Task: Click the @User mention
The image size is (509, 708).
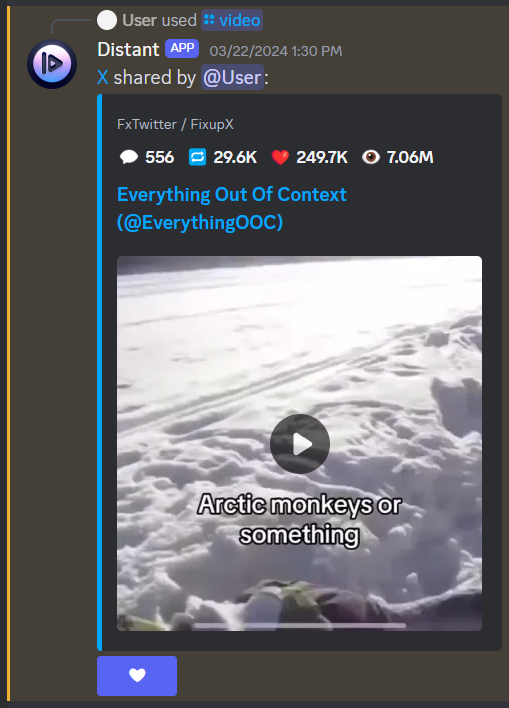Action: 232,77
